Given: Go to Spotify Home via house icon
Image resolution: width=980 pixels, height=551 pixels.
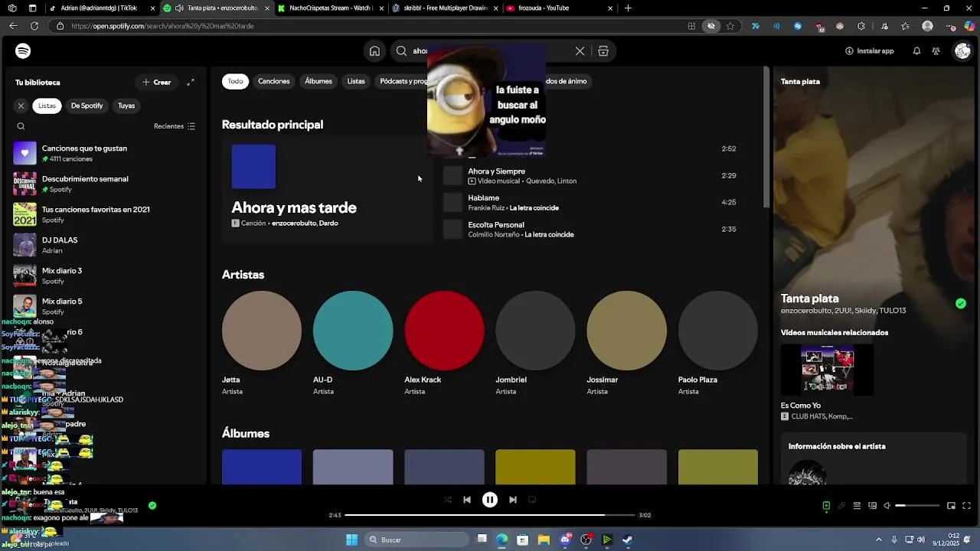Looking at the screenshot, I should tap(374, 51).
